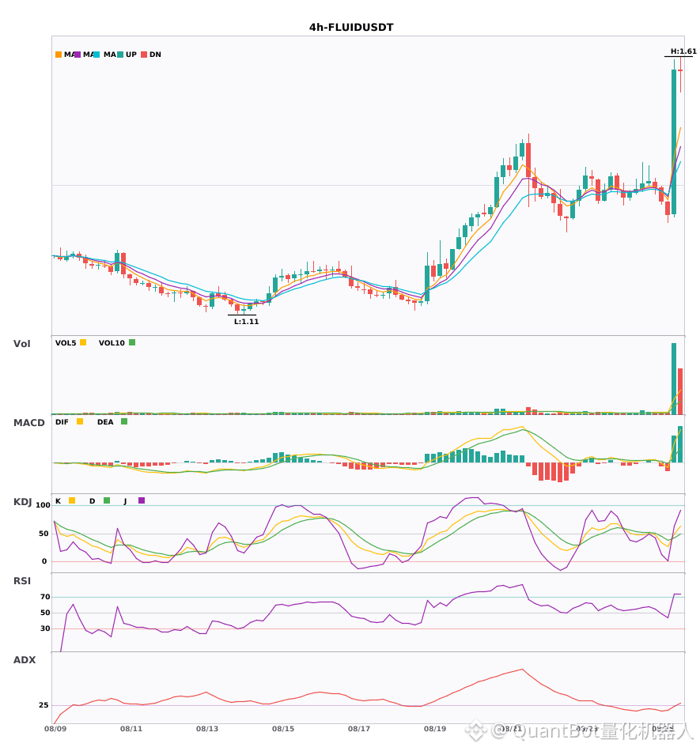Select the yellow K legend swatch

click(x=72, y=500)
